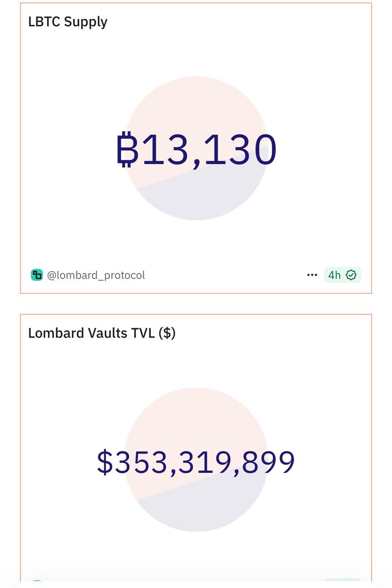Click the Lombard Vaults TVL ($) title
This screenshot has width=392, height=588.
coord(102,333)
